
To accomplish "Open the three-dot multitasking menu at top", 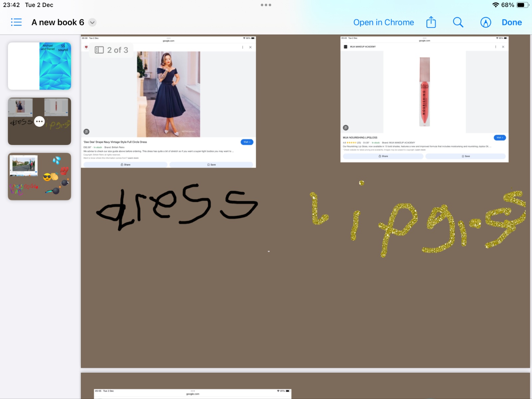I will tap(266, 5).
